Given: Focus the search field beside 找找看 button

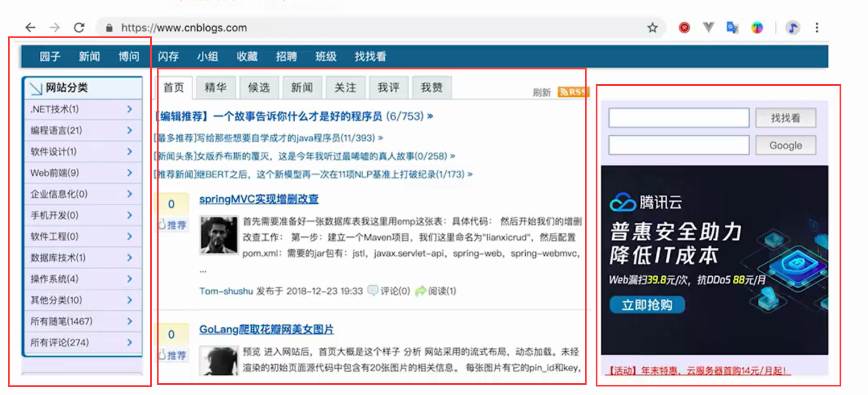Looking at the screenshot, I should pos(679,118).
